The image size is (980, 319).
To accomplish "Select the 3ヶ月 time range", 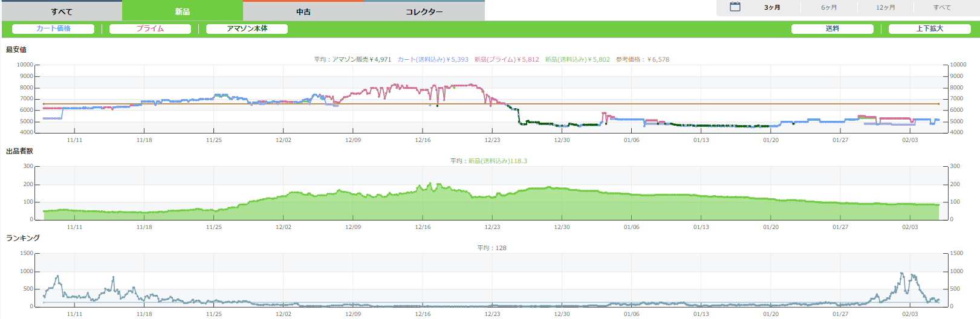I will click(x=772, y=8).
